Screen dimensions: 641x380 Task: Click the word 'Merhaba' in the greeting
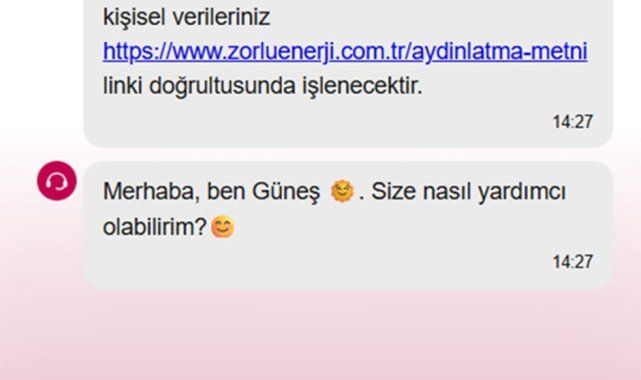(151, 191)
